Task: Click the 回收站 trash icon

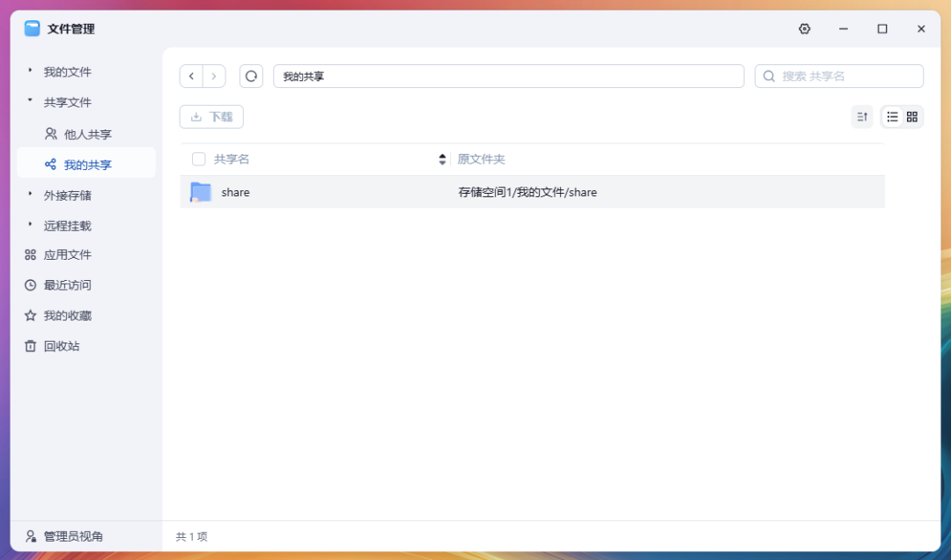Action: [x=30, y=346]
